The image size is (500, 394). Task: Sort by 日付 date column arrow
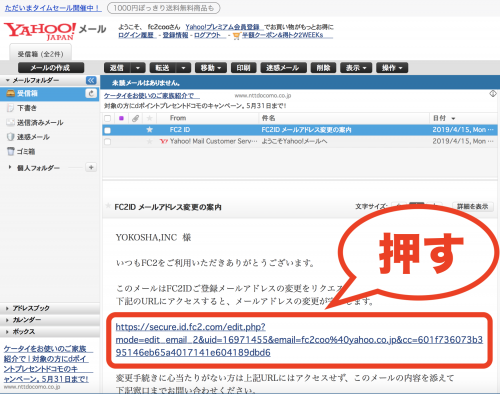coord(453,118)
